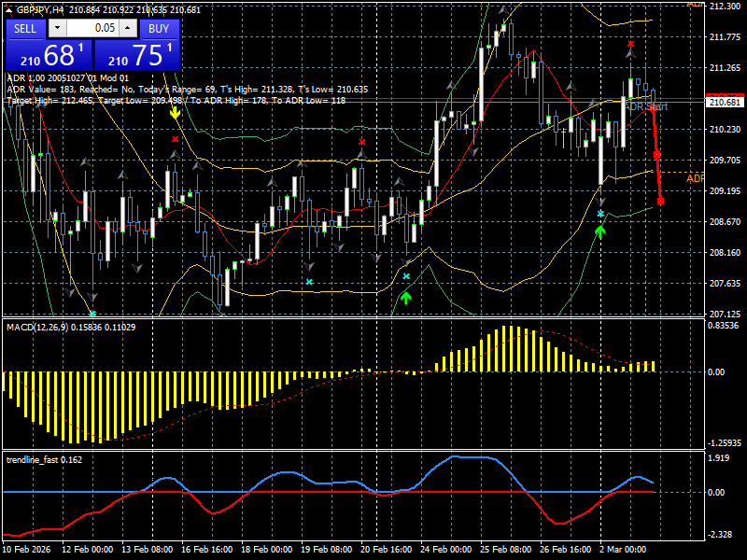Viewport: 747px width, 560px height.
Task: Click the MACD(12,26,9) indicator label
Action: click(x=71, y=328)
